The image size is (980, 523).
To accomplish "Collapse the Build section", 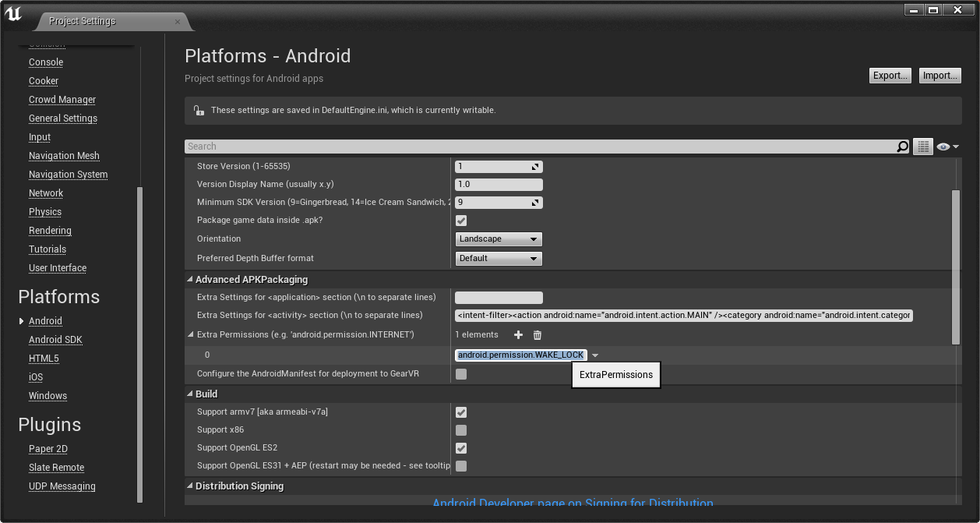I will [x=190, y=394].
